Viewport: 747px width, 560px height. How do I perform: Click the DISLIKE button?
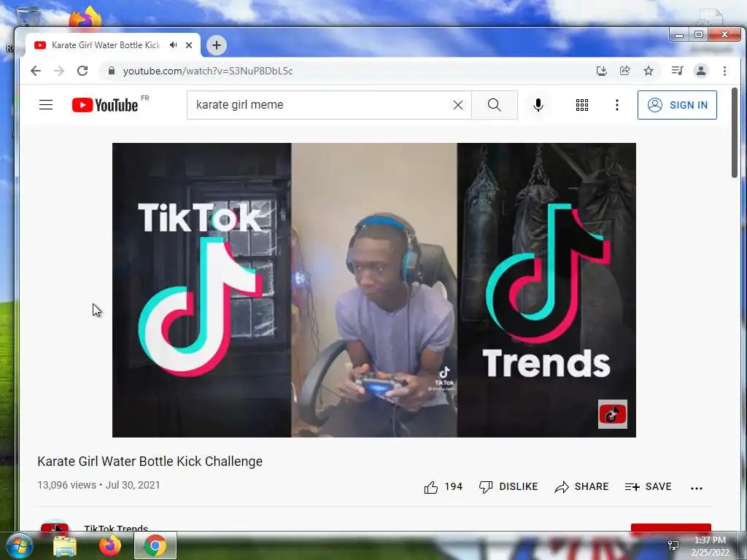pos(508,486)
